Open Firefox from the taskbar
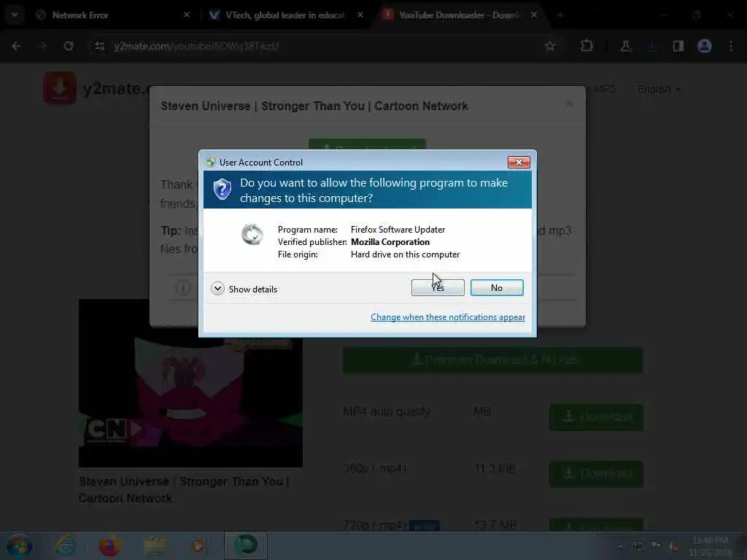Image resolution: width=747 pixels, height=560 pixels. tap(110, 545)
